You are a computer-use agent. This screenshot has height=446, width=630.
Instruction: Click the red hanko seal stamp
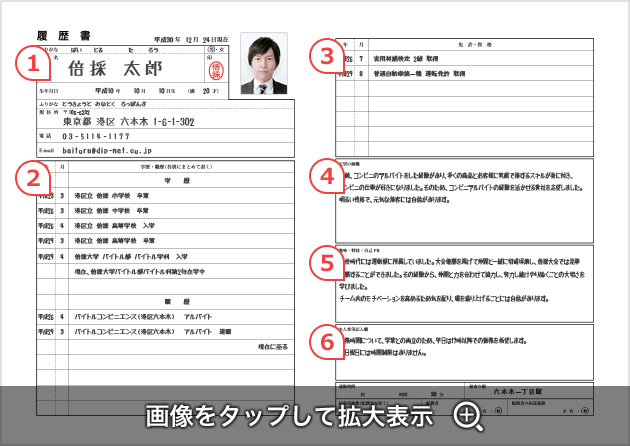click(211, 70)
